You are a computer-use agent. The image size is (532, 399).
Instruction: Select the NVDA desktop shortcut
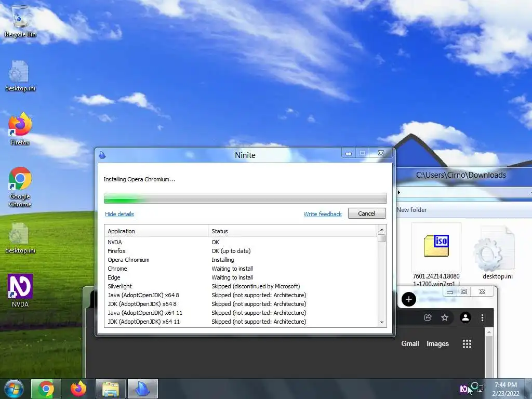pyautogui.click(x=20, y=291)
